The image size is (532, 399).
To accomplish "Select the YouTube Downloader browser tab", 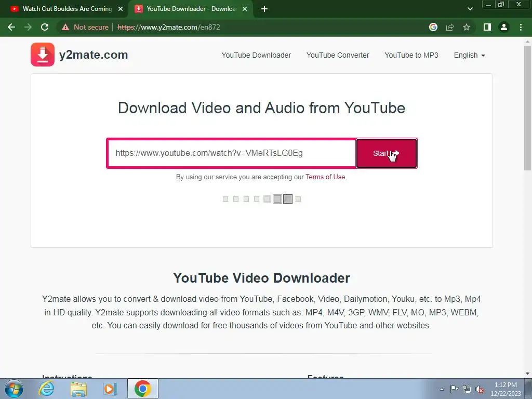I will (x=191, y=9).
